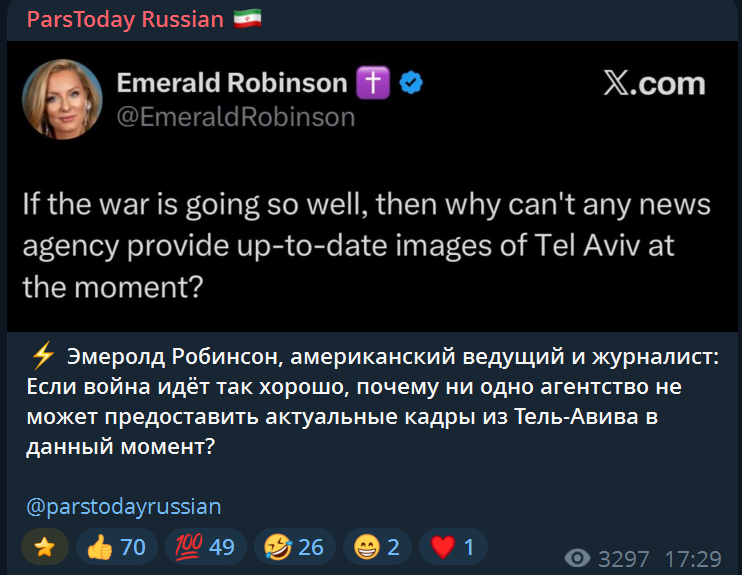Toggle the star reaction
Screen dimensions: 742x575
[x=45, y=547]
